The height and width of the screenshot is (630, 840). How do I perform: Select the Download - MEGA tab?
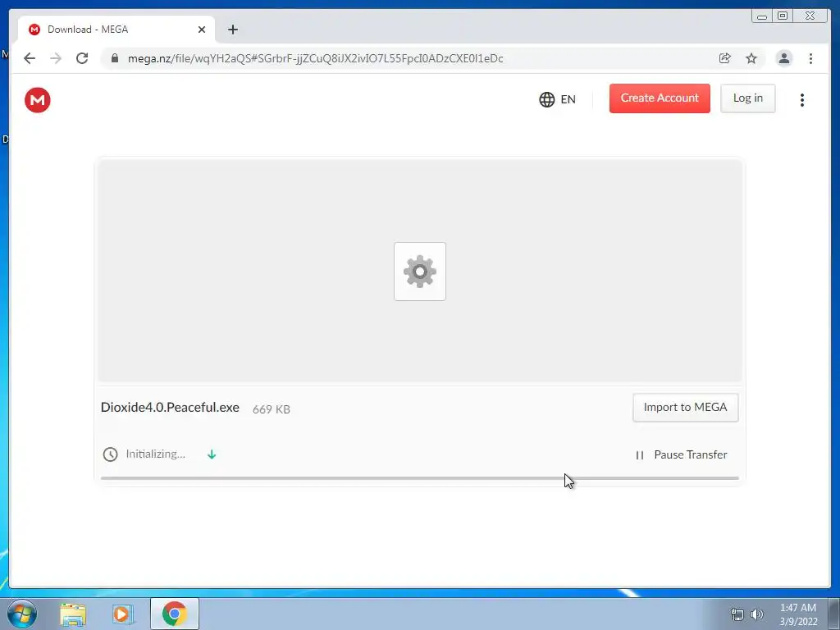pos(116,30)
